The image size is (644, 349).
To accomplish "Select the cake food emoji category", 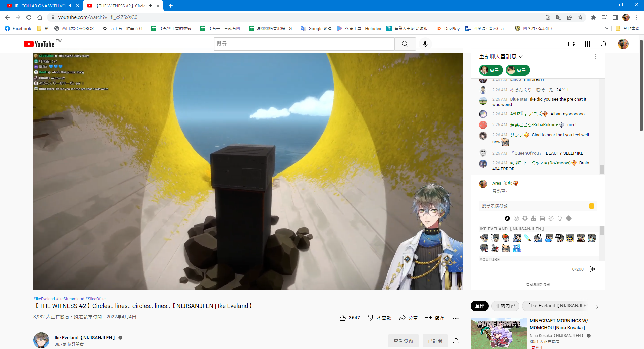I will 534,218.
